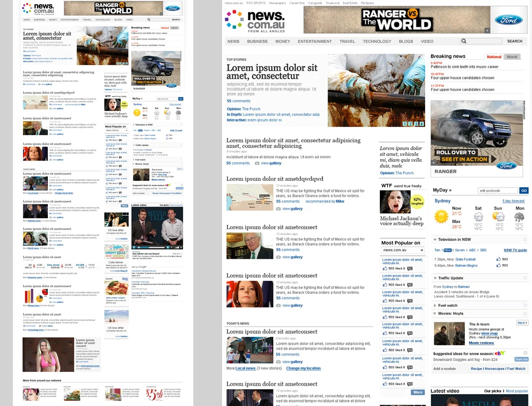Collapse the Traffic Update module on the enlarged page
Screen dimensions: 532x406
coord(435,278)
